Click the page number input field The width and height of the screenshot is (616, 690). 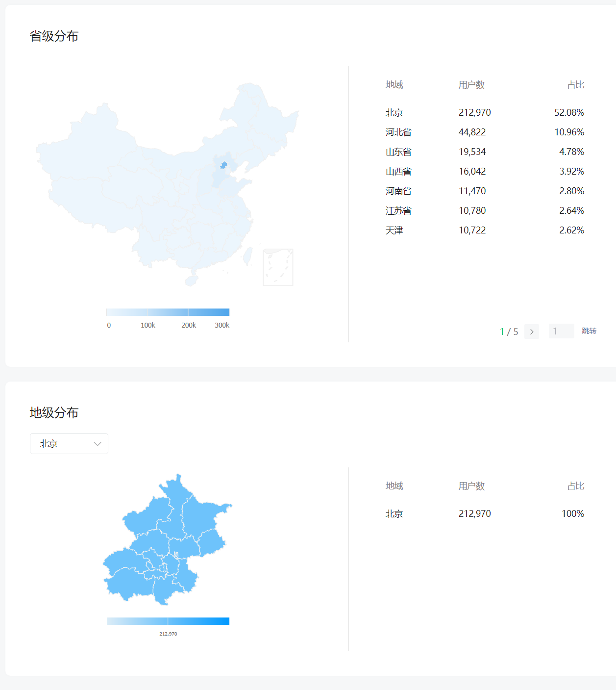pyautogui.click(x=561, y=331)
